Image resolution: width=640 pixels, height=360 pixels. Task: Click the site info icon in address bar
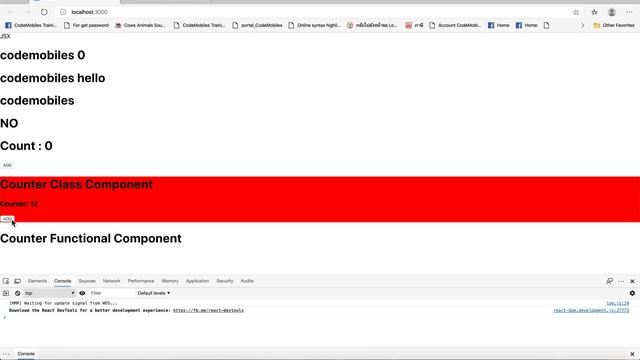[63, 12]
